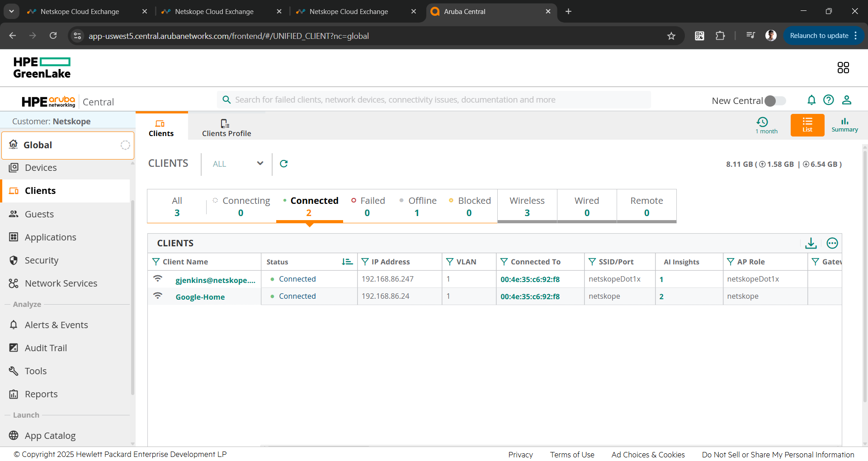Screen dimensions: 868x461
Task: Open the notifications bell icon
Action: [811, 100]
